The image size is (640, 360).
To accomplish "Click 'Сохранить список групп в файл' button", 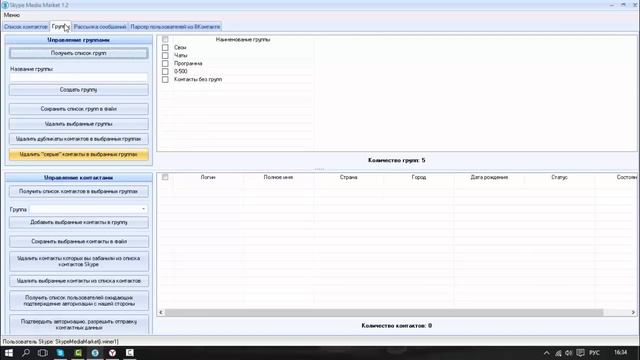I will coord(79,109).
